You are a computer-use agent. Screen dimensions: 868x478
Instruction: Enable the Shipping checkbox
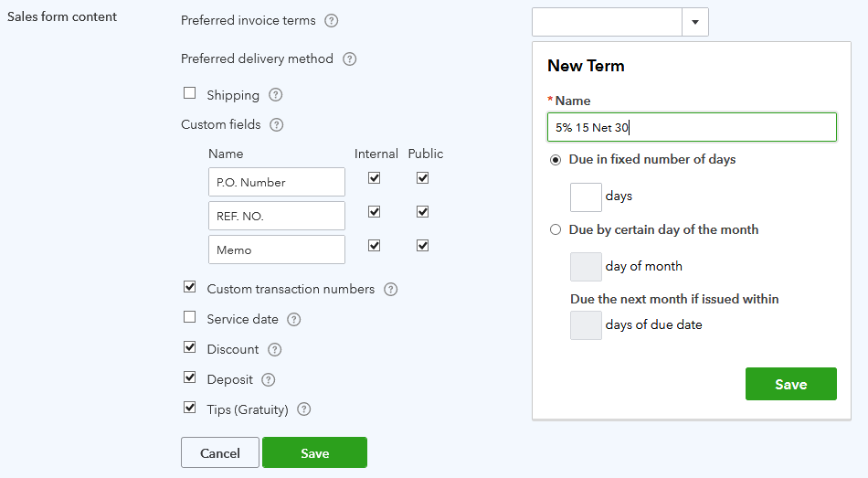[190, 93]
